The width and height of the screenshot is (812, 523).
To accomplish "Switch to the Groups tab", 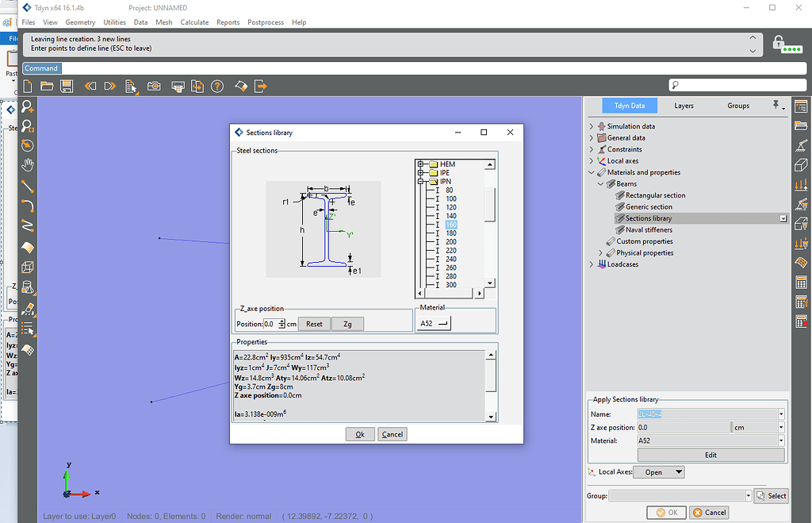I will tap(738, 106).
